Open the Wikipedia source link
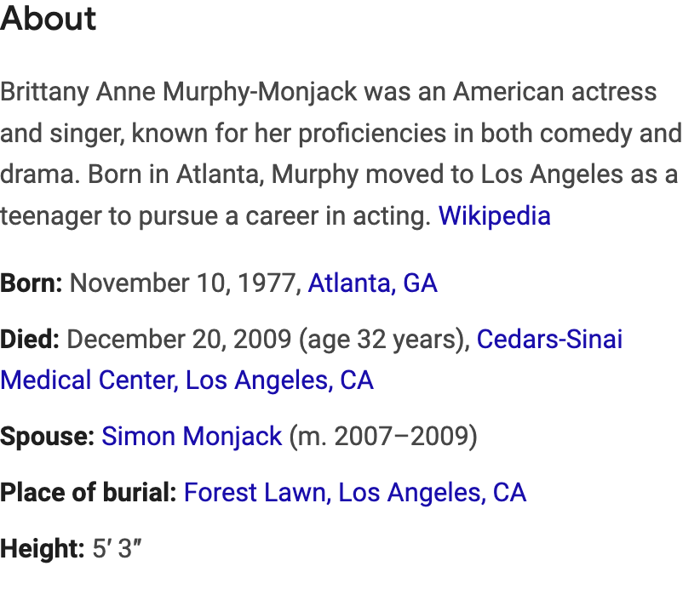 click(494, 216)
